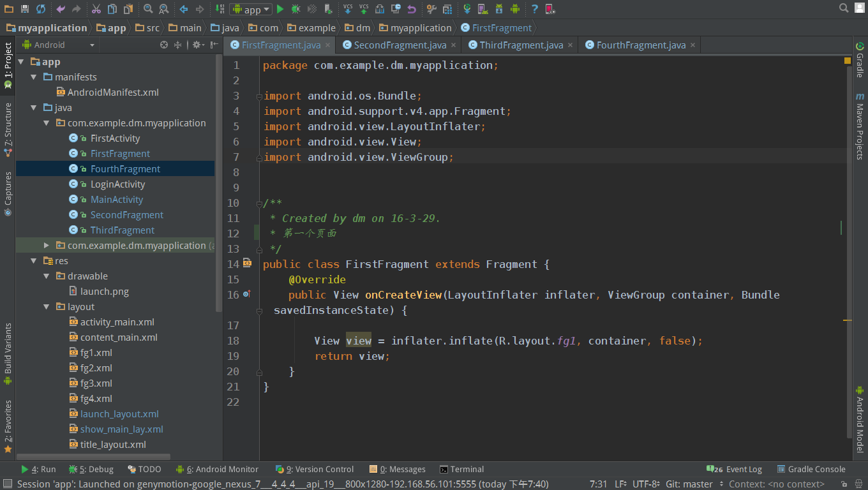This screenshot has width=868, height=490.
Task: Click the Find magnifier icon
Action: point(148,9)
